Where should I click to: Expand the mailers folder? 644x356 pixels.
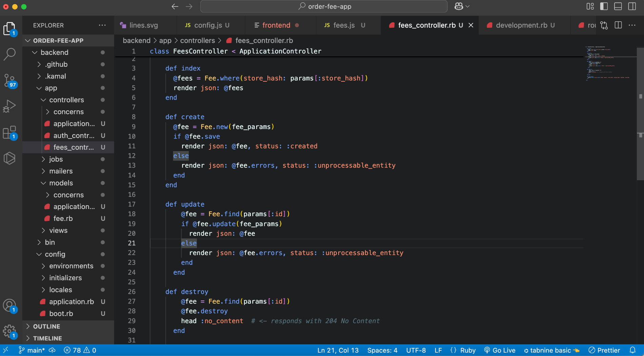tap(68, 171)
